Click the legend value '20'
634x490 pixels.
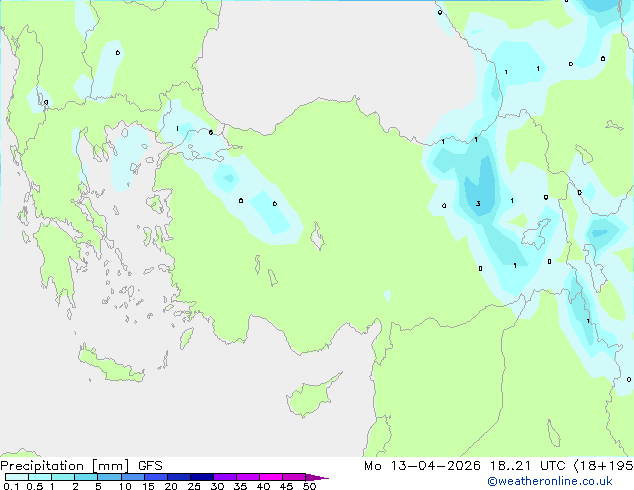(171, 486)
